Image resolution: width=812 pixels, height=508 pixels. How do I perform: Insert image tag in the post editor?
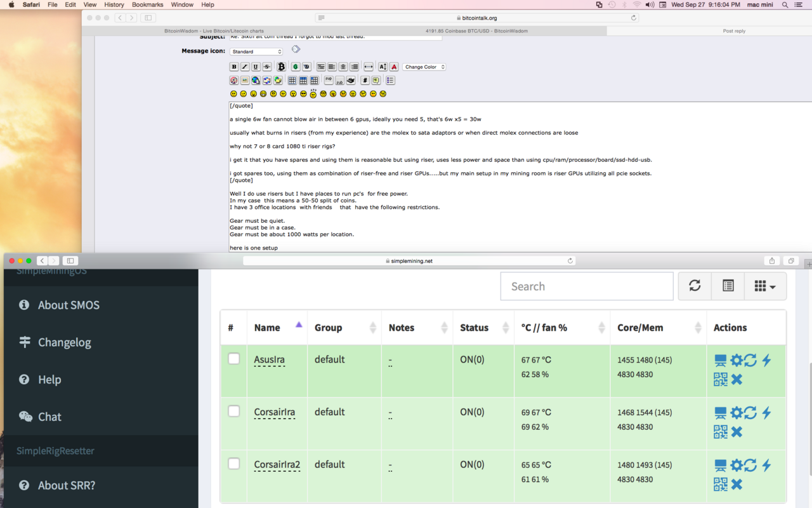point(244,81)
